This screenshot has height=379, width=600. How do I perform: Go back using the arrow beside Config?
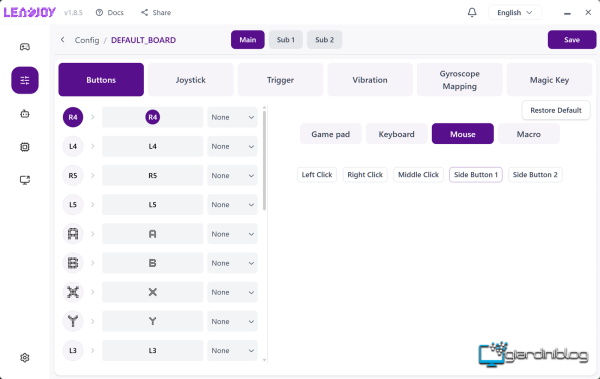[62, 39]
